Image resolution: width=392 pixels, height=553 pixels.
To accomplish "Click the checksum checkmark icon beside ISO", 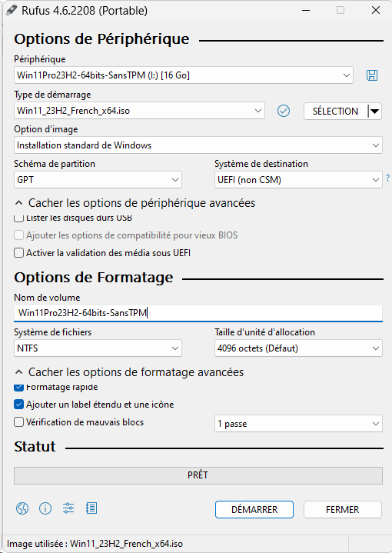I will click(x=284, y=111).
